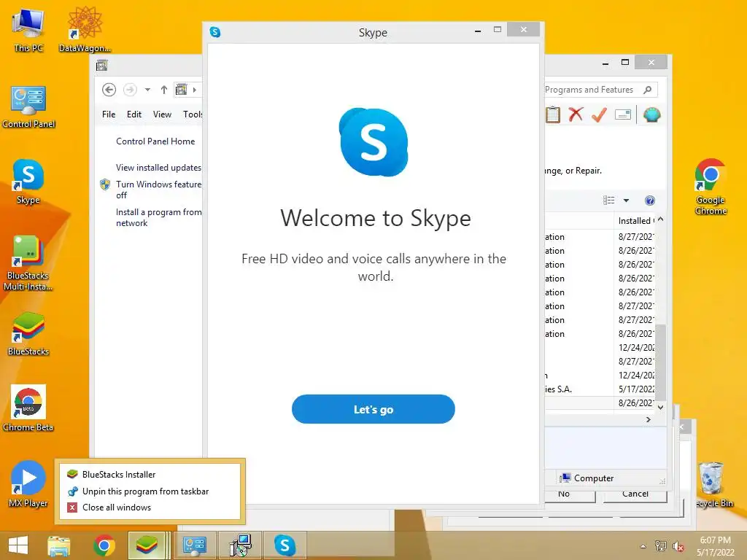Viewport: 747px width, 560px height.
Task: Click Up arrow in Control Panel navigation
Action: point(164,90)
